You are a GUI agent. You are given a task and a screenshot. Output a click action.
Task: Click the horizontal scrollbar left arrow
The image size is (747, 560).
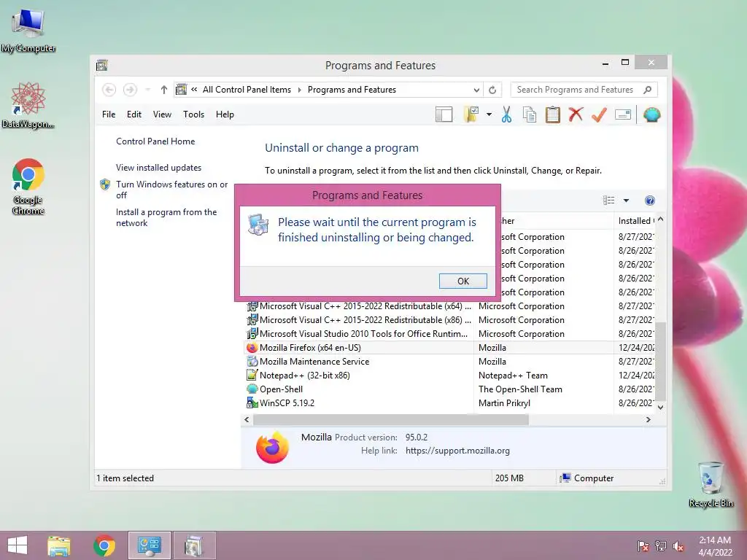247,419
